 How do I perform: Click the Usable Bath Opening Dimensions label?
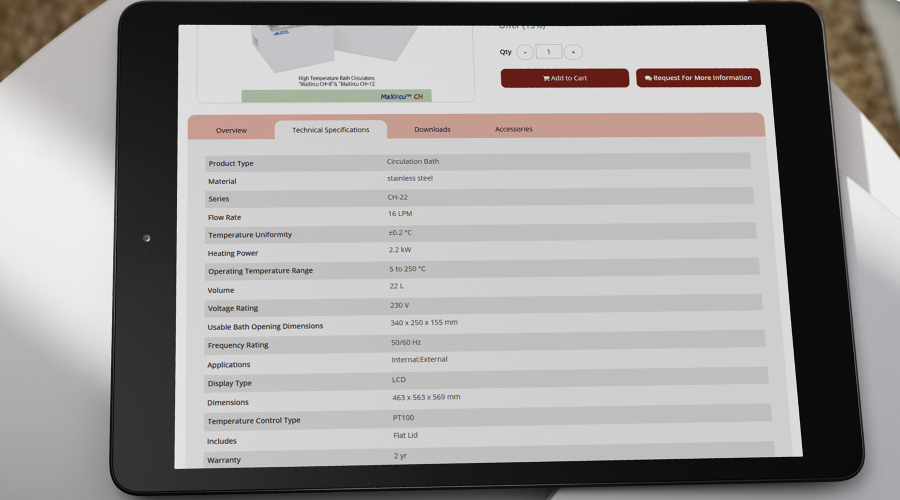(x=265, y=326)
